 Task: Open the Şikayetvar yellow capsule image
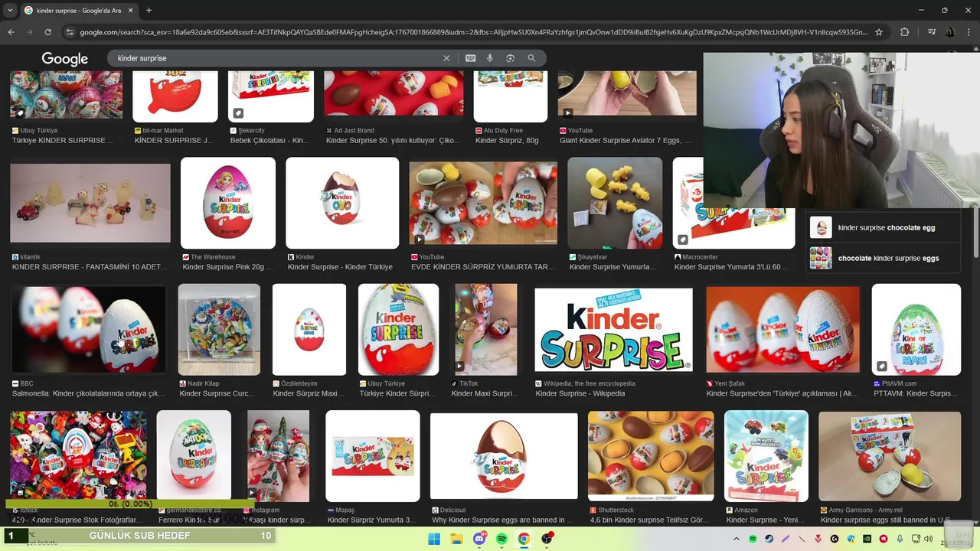(x=615, y=203)
